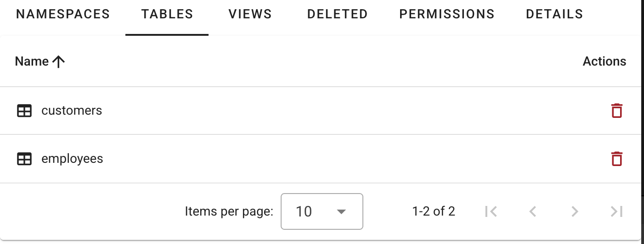Open the employees table
The width and height of the screenshot is (644, 244).
72,159
